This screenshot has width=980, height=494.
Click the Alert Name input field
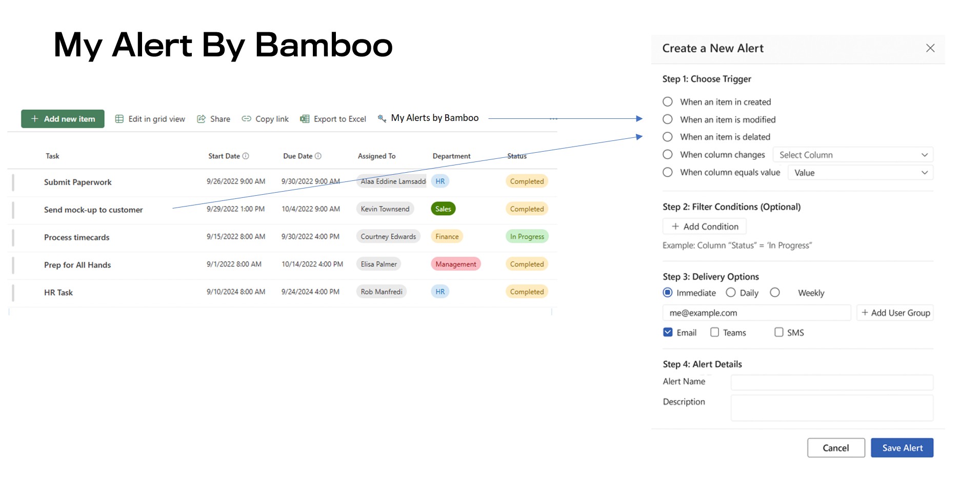(832, 382)
